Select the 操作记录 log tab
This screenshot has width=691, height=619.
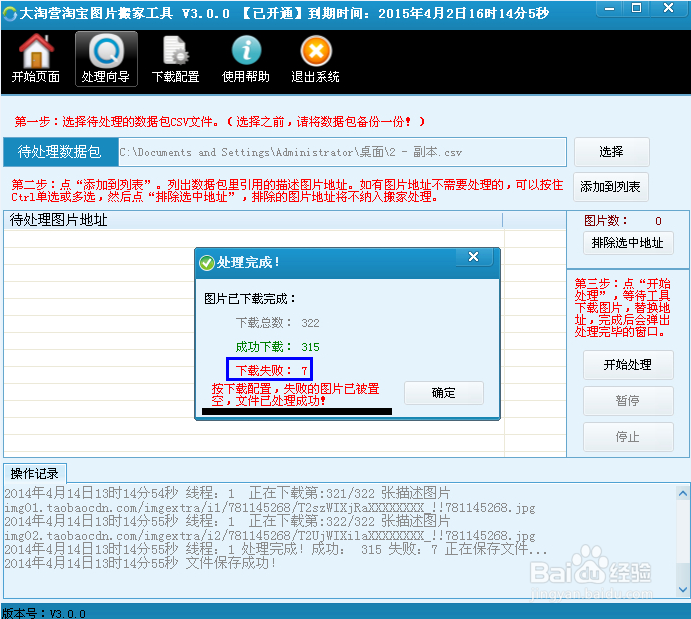point(35,474)
